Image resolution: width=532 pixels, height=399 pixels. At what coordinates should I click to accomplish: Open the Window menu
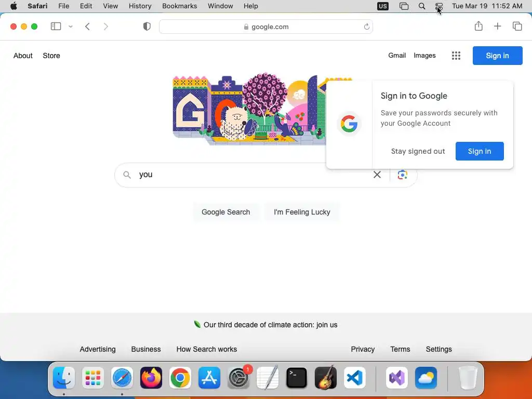[x=220, y=6]
